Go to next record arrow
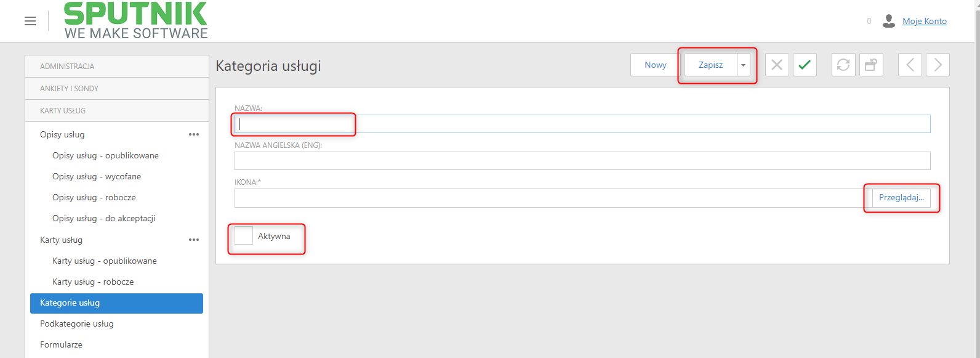Screen dimensions: 980x358 [938, 65]
